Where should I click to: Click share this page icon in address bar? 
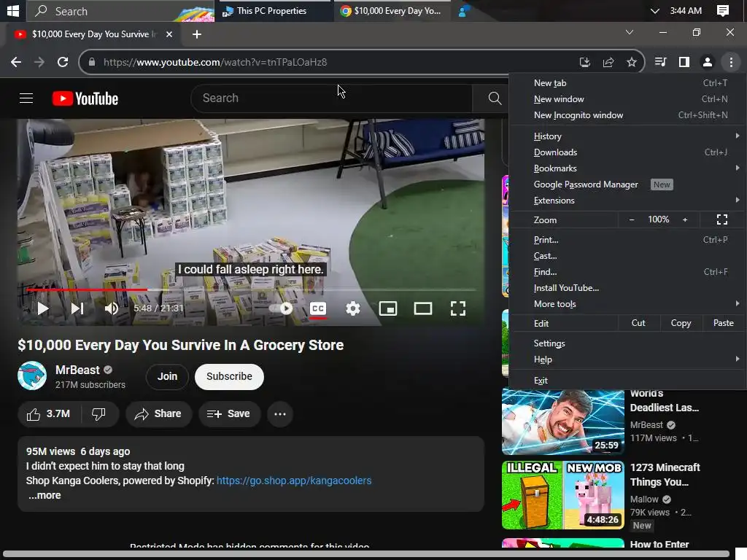pos(608,62)
